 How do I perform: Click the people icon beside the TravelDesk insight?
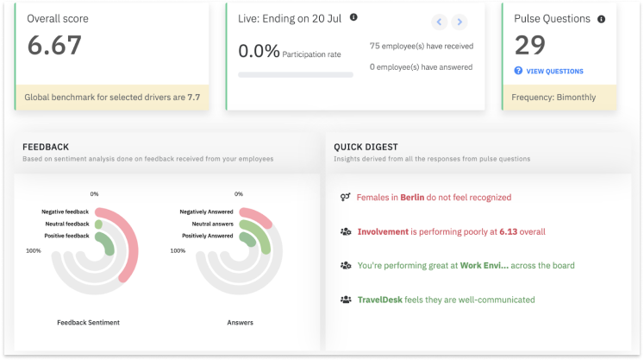pos(345,300)
